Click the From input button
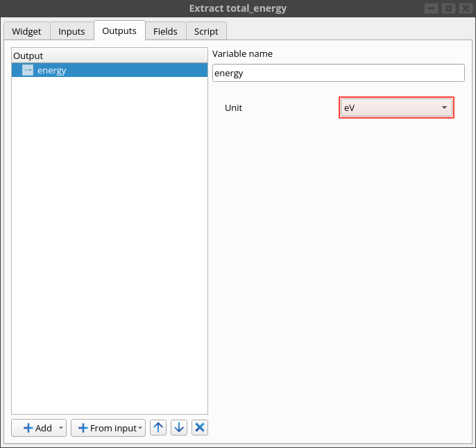The image size is (476, 448). pos(108,428)
